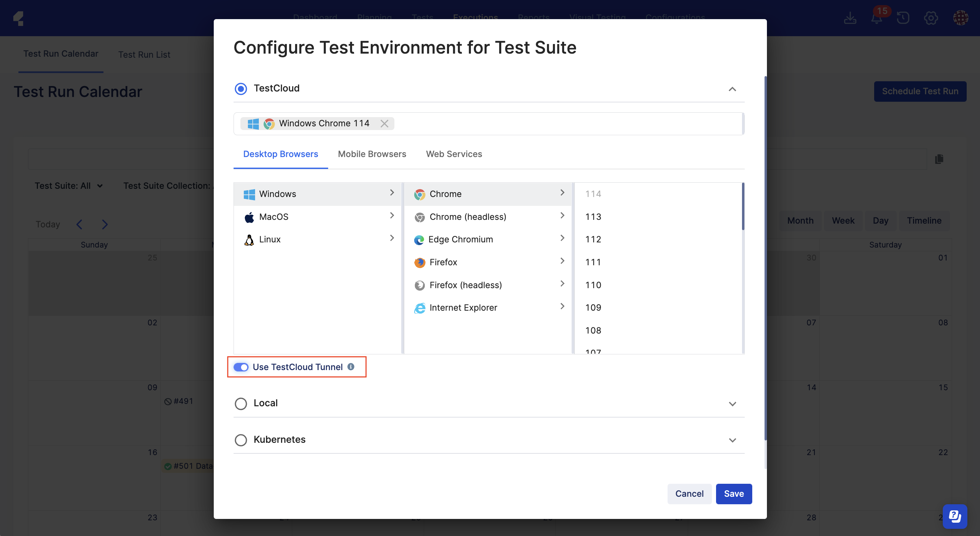The image size is (980, 536).
Task: Click the download icon in header
Action: pyautogui.click(x=850, y=18)
